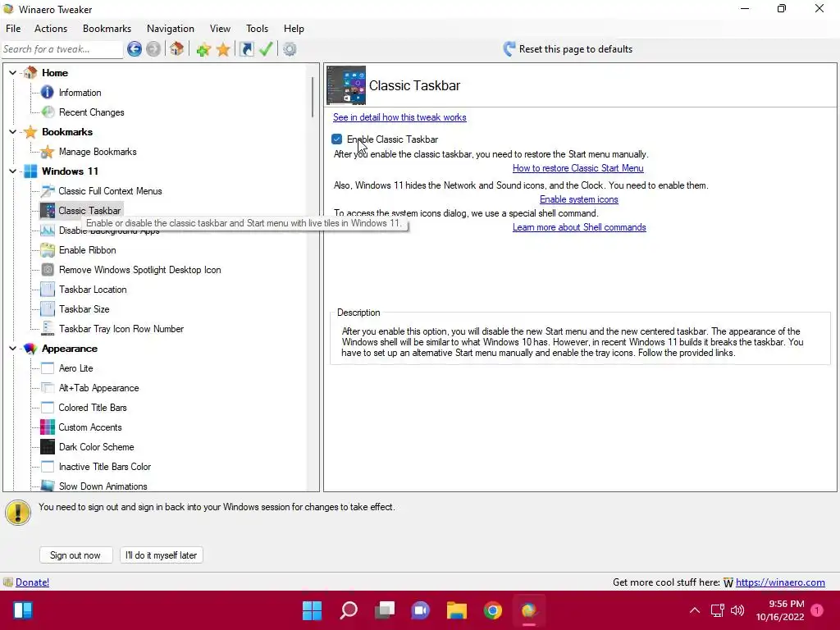Go to the Home page toolbar icon
This screenshot has width=840, height=630.
[x=177, y=49]
